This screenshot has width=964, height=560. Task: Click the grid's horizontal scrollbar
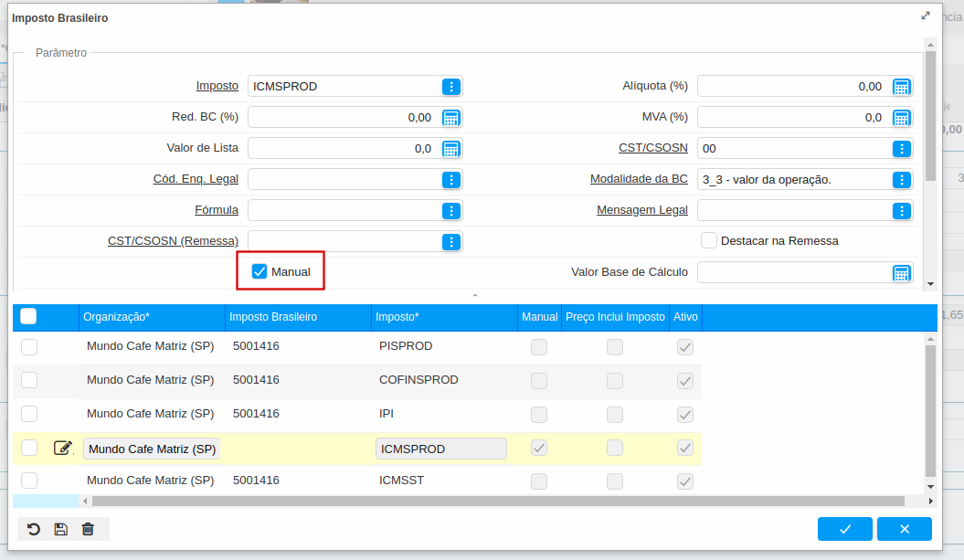point(498,501)
